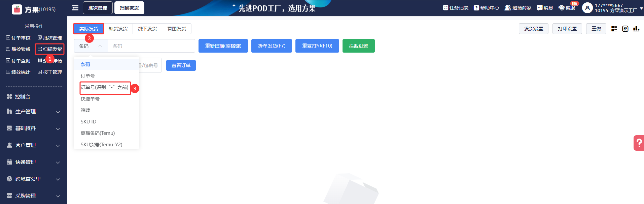Image resolution: width=644 pixels, height=204 pixels.
Task: Open 绩效统计 shortcut
Action: point(18,72)
